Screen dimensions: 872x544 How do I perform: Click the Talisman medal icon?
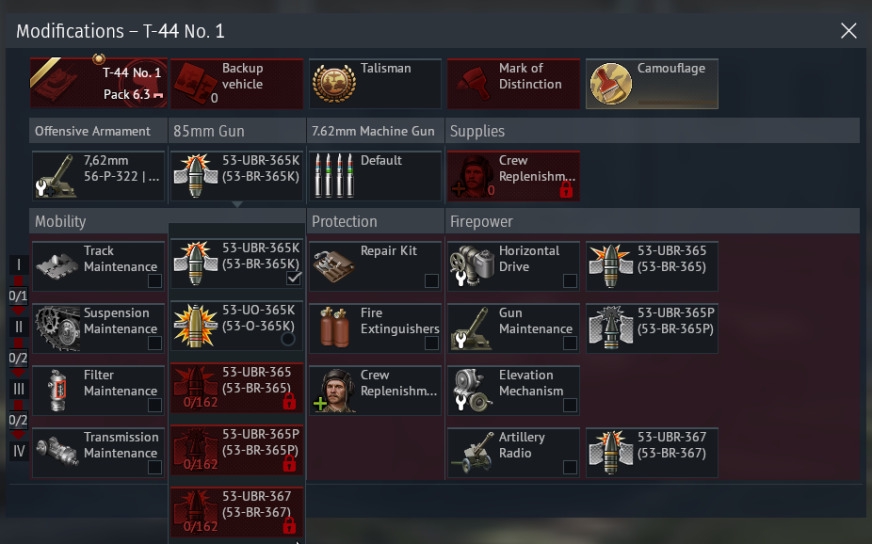334,83
